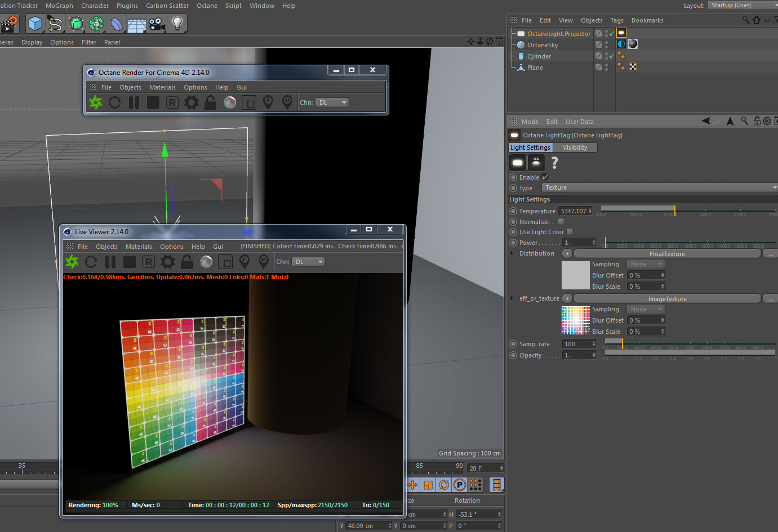778x532 pixels.
Task: Toggle the Use Light Color checkbox
Action: coord(570,232)
